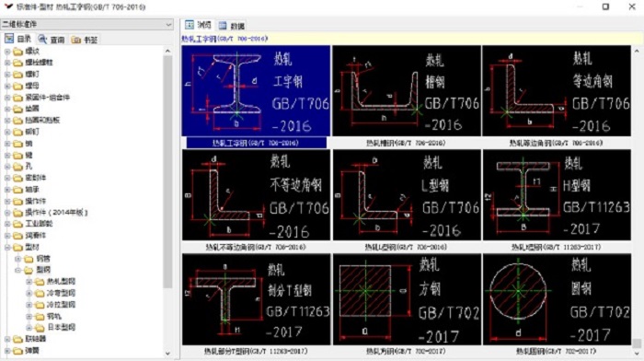Open the 剖分T型钢 T-section thumbnail
This screenshot has height=361, width=644.
point(256,299)
